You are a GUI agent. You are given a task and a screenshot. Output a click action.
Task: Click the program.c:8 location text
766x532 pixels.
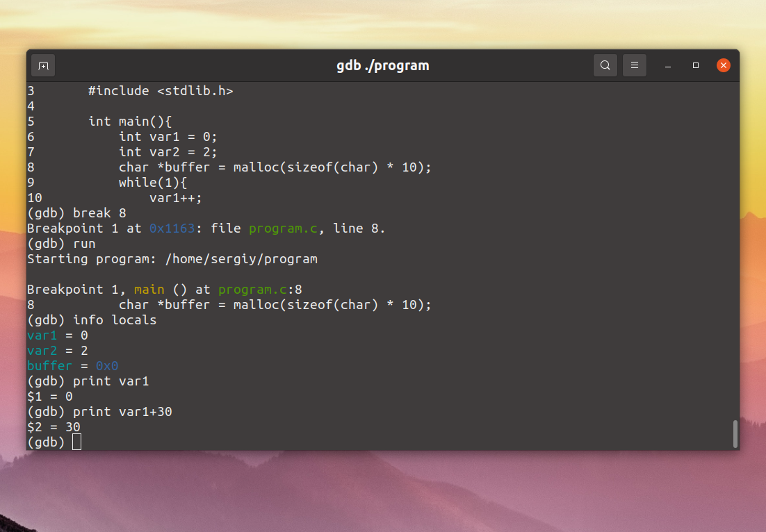pos(260,290)
